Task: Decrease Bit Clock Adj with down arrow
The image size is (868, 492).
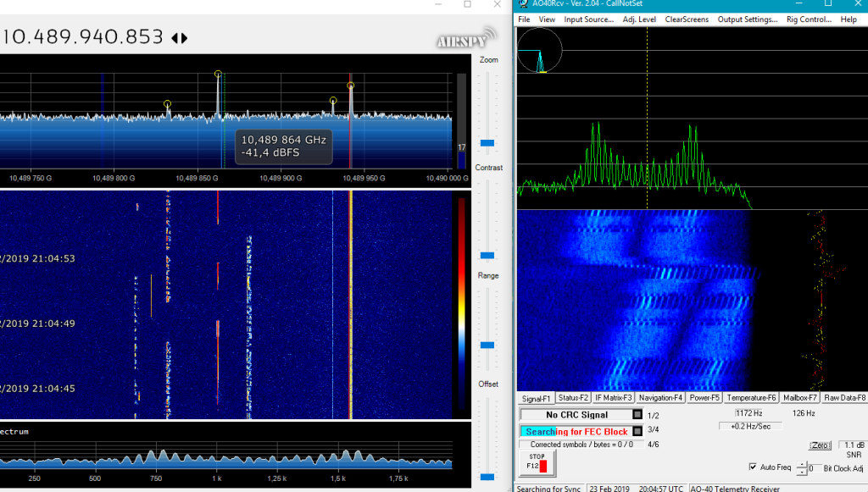Action: (x=802, y=472)
